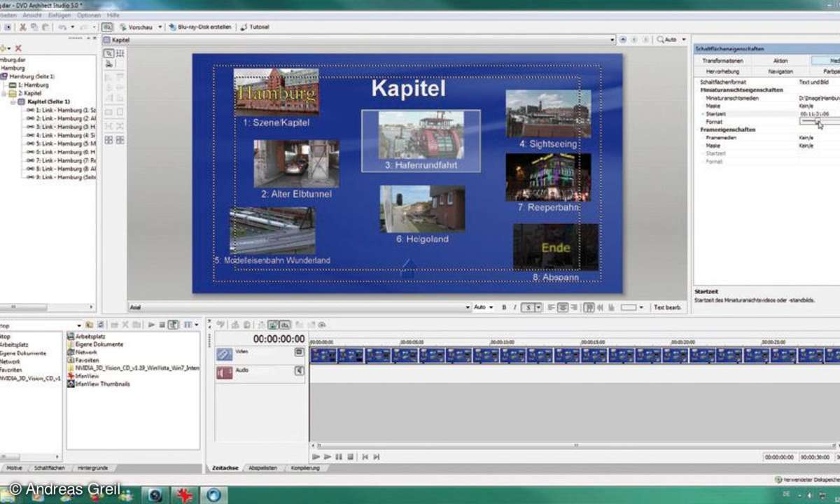840x504 pixels.
Task: Switch to the Kompilierung tab
Action: coord(305,468)
